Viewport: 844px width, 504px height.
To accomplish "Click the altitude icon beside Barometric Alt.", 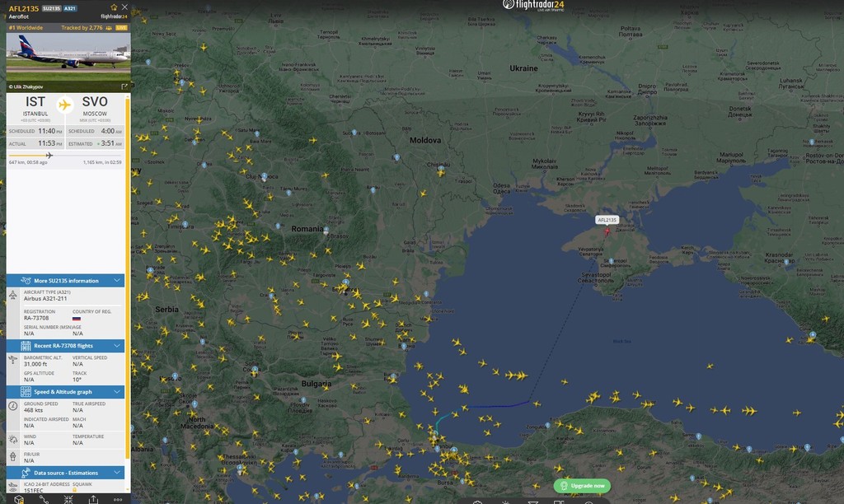I will (x=13, y=361).
